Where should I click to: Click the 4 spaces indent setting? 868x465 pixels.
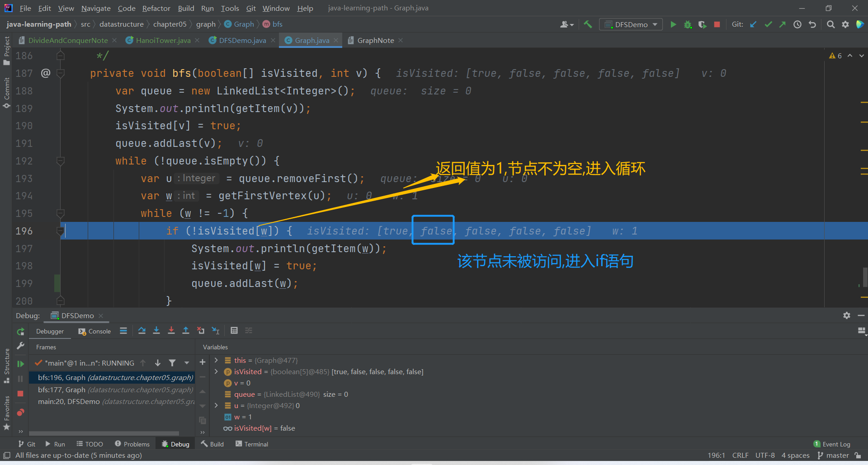point(795,456)
